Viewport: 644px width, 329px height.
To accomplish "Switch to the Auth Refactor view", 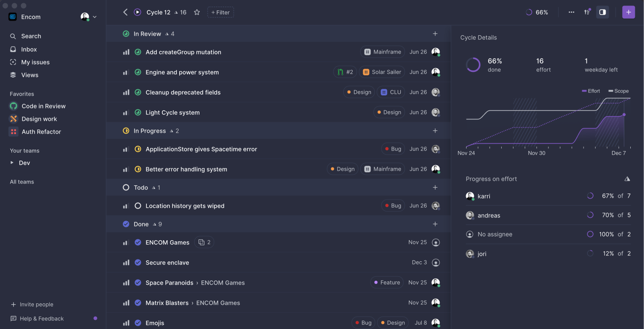I will pos(41,131).
